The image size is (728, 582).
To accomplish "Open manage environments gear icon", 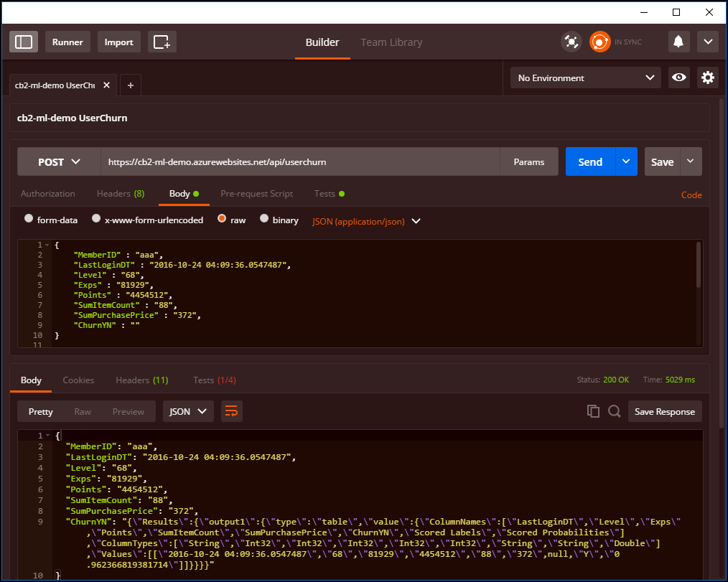I will point(708,78).
